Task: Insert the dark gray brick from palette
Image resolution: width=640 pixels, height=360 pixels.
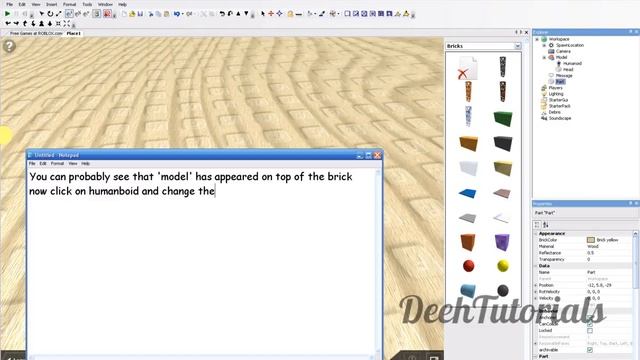Action: 503,143
